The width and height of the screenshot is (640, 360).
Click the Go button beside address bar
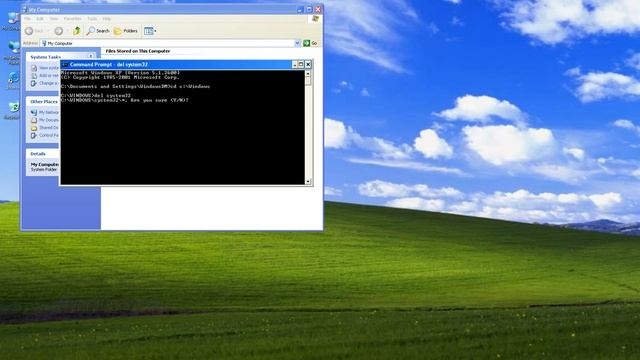click(x=311, y=43)
